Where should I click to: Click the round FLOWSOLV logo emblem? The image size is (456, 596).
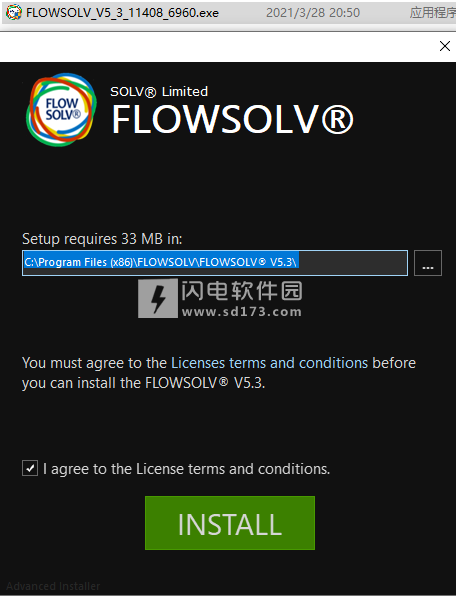point(61,109)
